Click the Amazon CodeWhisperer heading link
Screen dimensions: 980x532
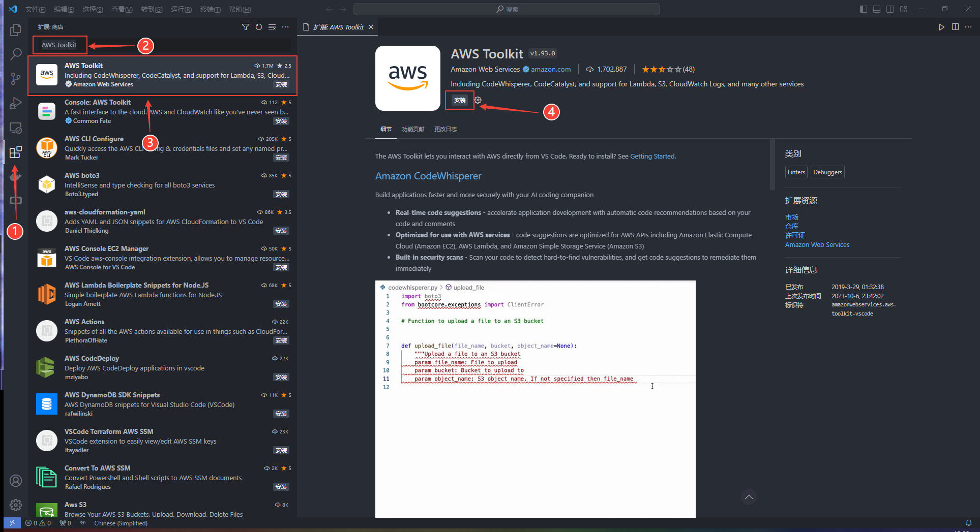click(x=428, y=176)
